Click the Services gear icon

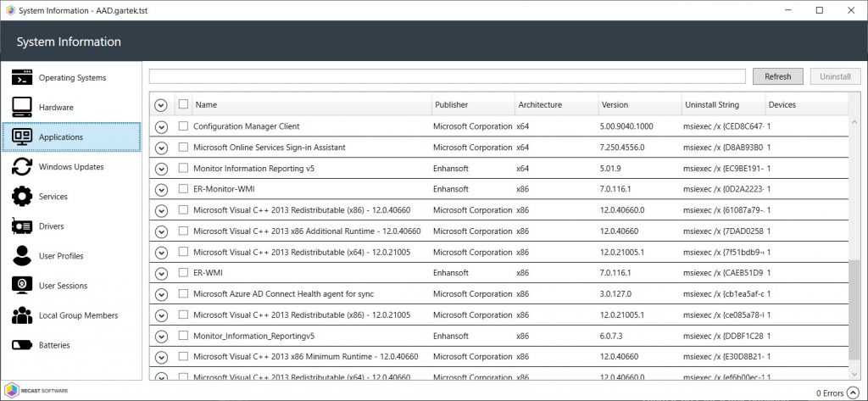21,197
